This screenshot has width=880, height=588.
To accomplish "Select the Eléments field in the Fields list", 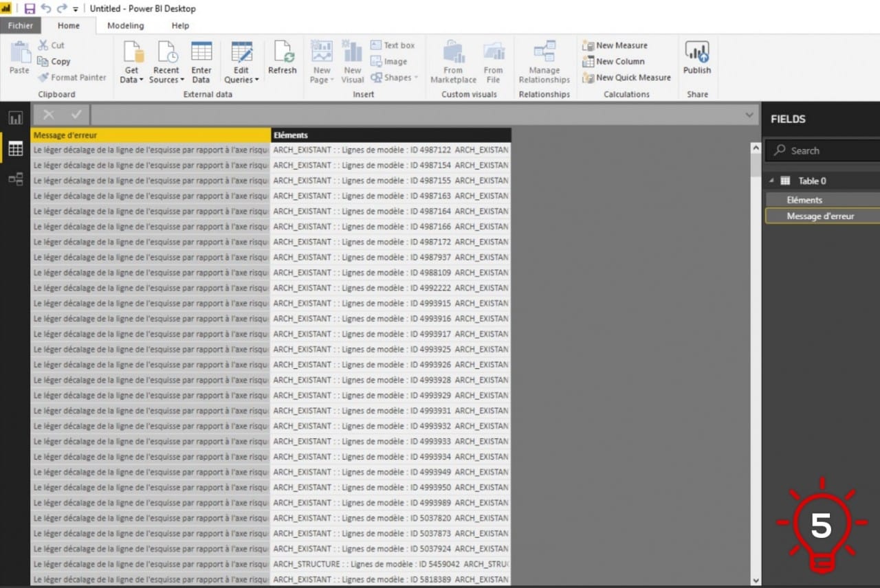I will [804, 200].
